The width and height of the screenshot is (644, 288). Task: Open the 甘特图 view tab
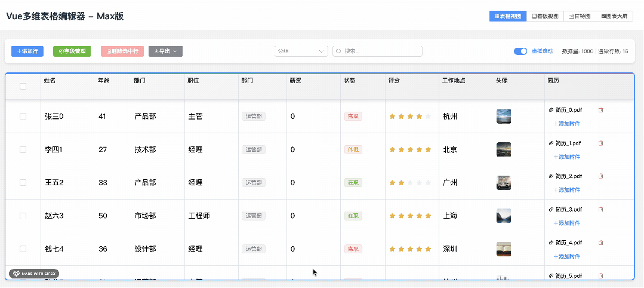point(580,17)
